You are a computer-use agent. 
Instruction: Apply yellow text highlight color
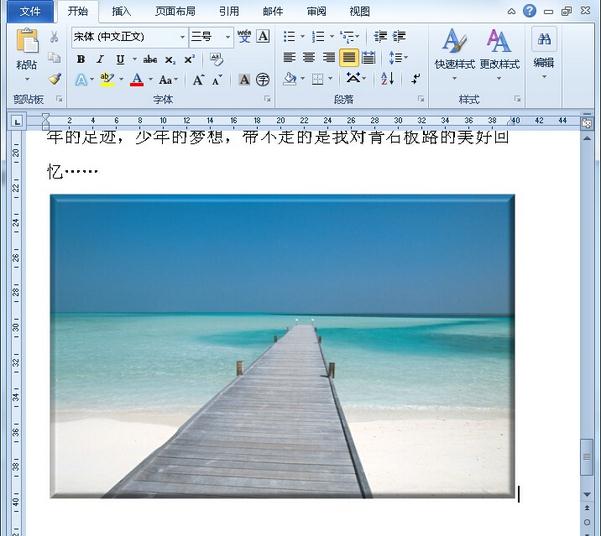point(107,80)
